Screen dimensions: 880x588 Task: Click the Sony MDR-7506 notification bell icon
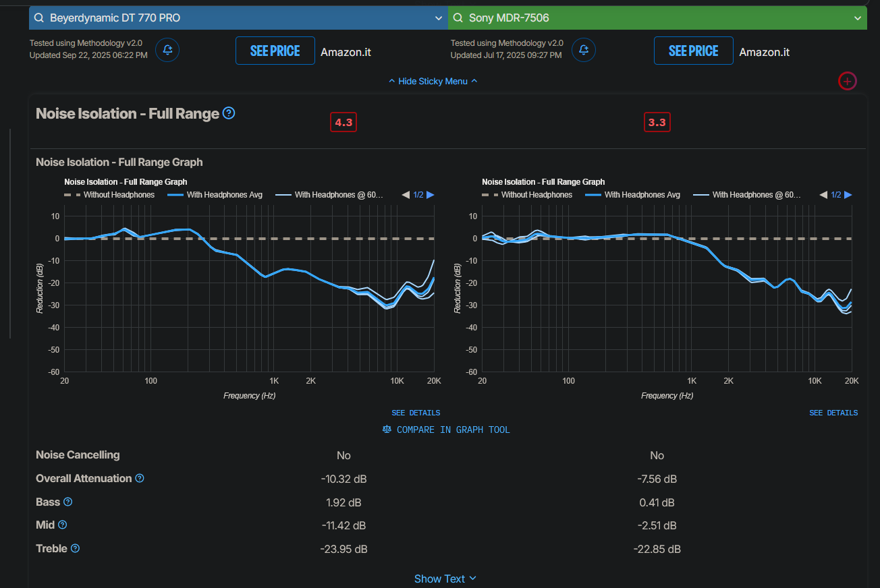(584, 50)
